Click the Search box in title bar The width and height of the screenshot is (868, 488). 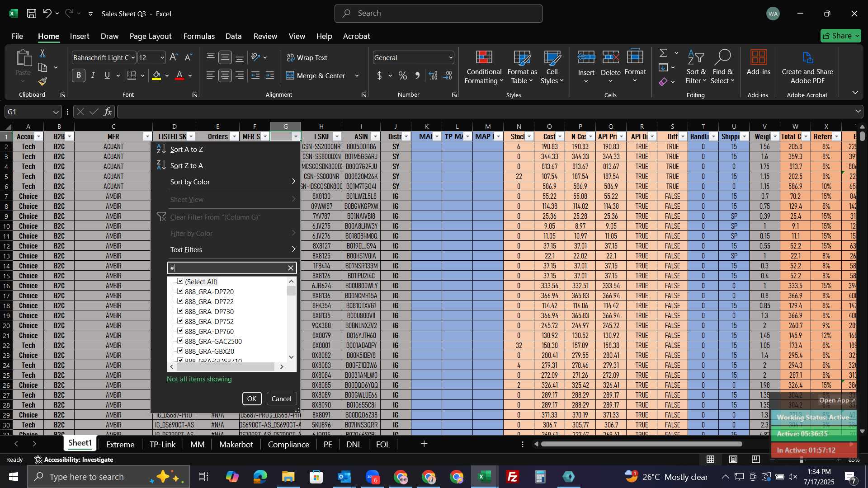pos(438,14)
